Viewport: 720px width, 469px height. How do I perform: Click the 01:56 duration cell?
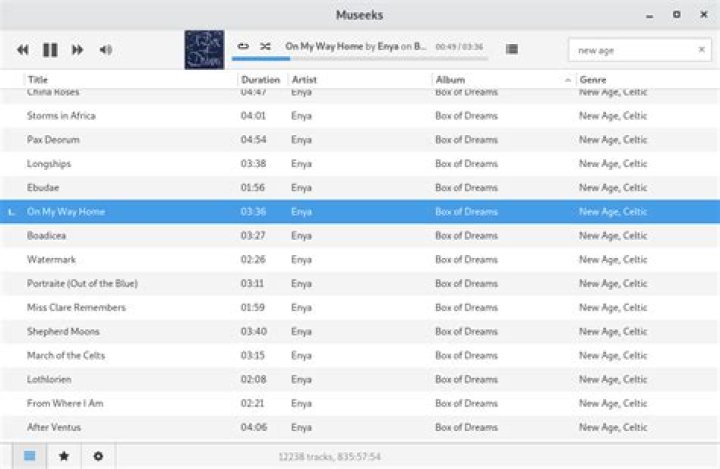click(x=253, y=187)
